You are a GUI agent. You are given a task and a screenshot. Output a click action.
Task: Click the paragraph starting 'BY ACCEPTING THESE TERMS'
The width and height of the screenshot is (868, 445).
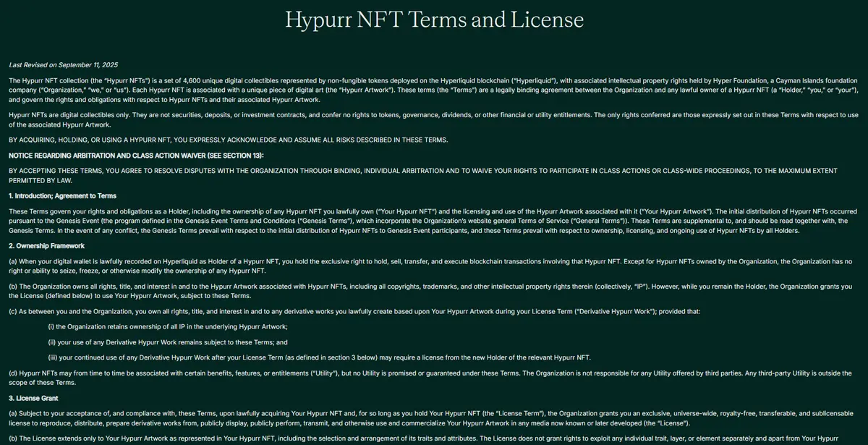[423, 175]
